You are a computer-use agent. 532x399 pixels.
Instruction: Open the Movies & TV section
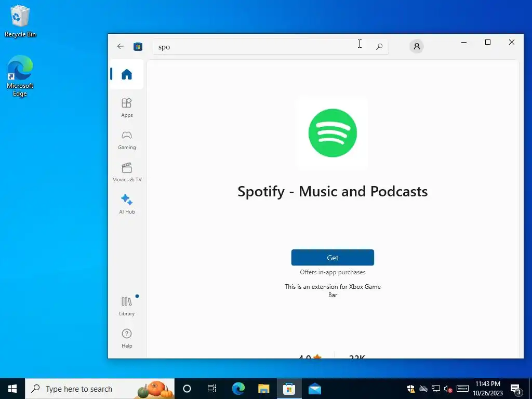click(127, 172)
